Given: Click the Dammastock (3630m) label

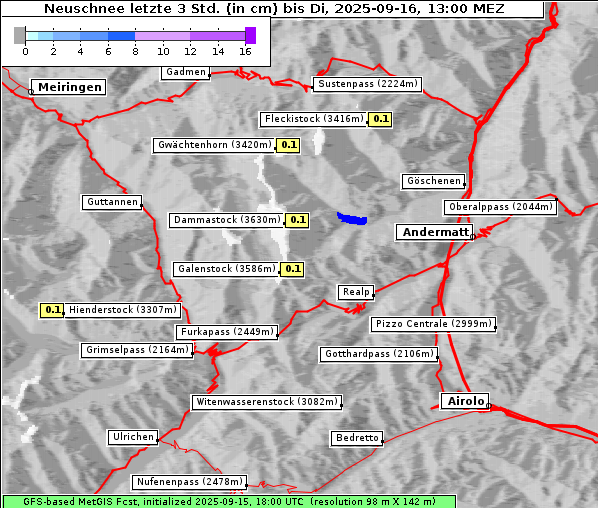Looking at the screenshot, I should 227,220.
